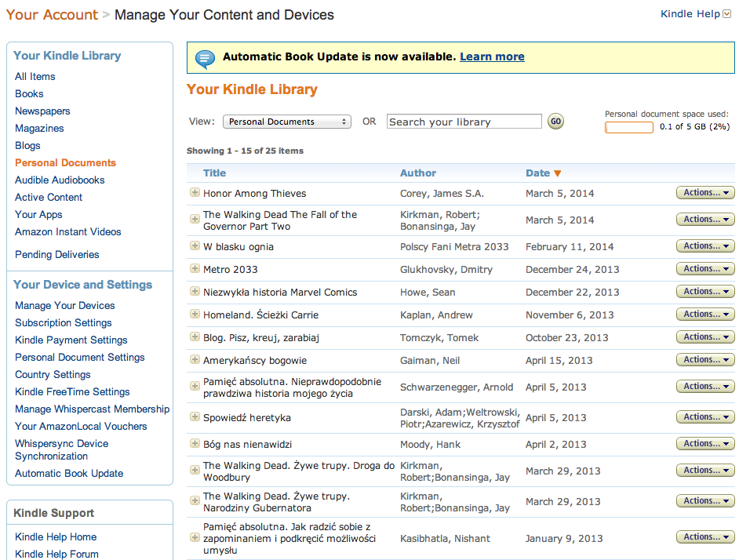The width and height of the screenshot is (739, 560).
Task: Expand Blog. Pisz, kreuj, zarabiaj row
Action: pos(195,336)
